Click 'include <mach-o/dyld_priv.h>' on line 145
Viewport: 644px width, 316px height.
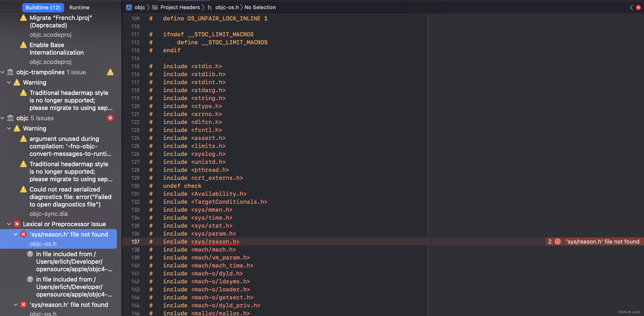coord(211,305)
